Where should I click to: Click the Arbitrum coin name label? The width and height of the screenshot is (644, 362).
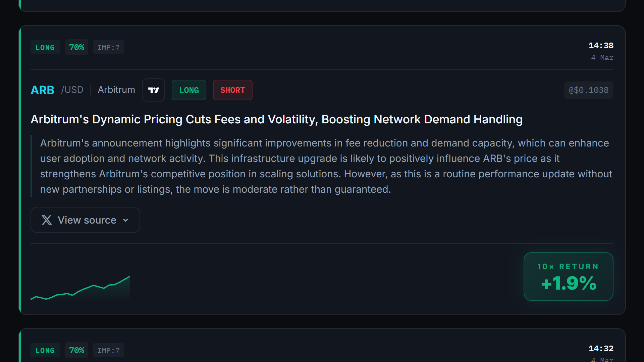pyautogui.click(x=116, y=90)
